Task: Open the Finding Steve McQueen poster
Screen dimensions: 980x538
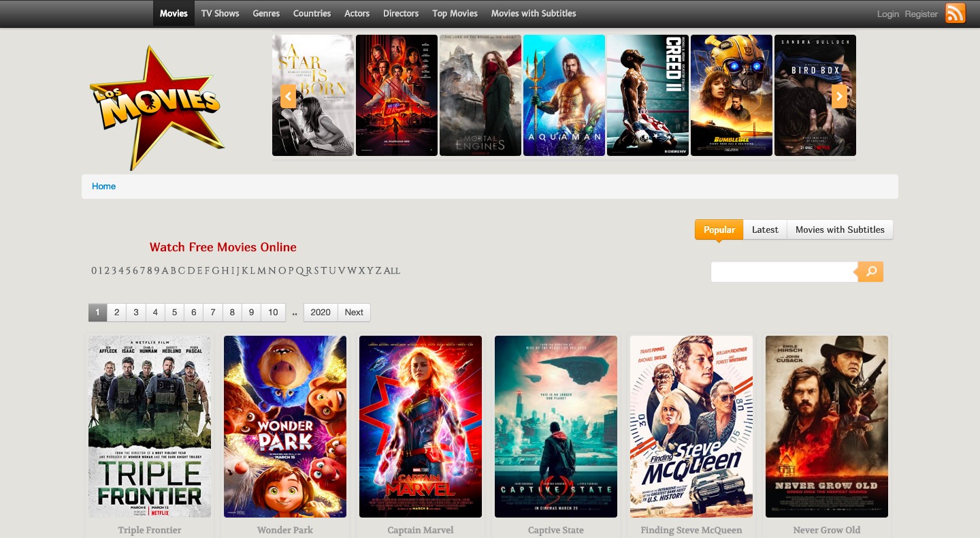Action: tap(691, 426)
